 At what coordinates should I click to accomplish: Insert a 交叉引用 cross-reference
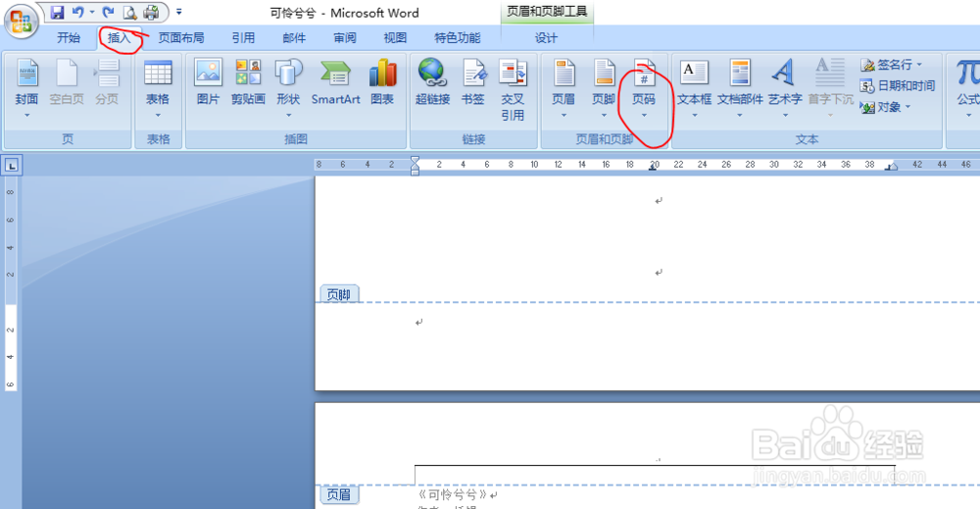coord(513,89)
